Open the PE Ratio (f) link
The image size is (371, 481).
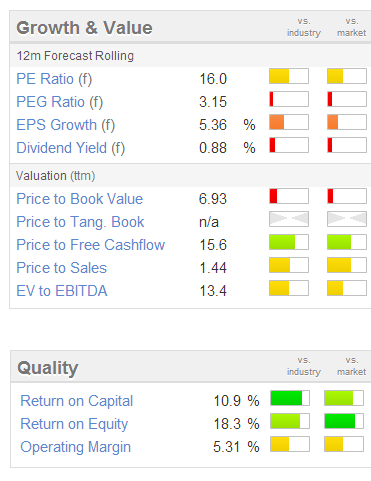pos(54,79)
